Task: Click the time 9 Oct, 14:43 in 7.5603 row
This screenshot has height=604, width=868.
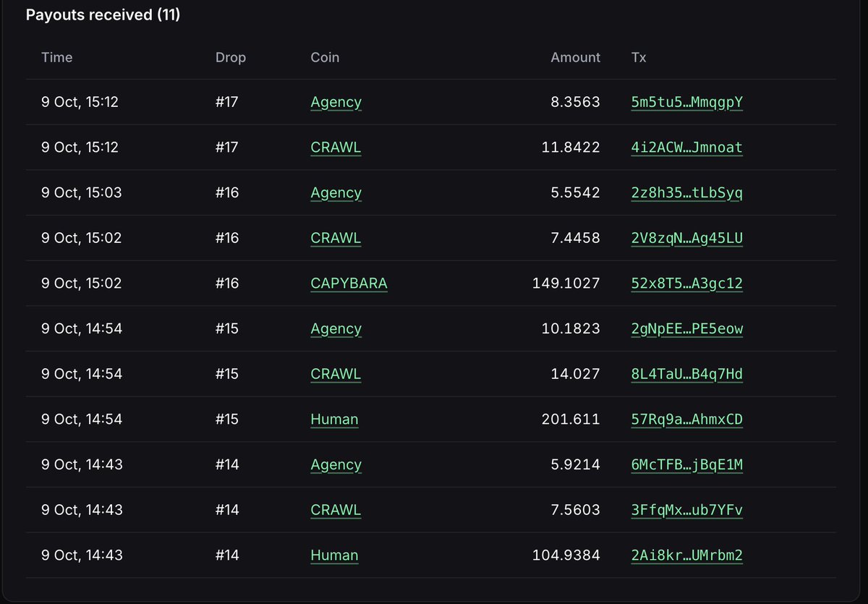Action: pyautogui.click(x=82, y=510)
